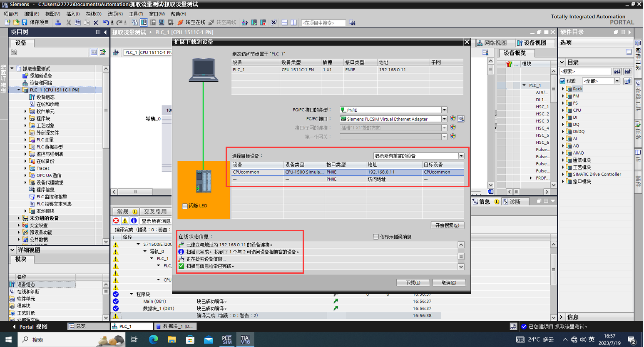
Task: Click the start CPU icon
Action: point(254,22)
